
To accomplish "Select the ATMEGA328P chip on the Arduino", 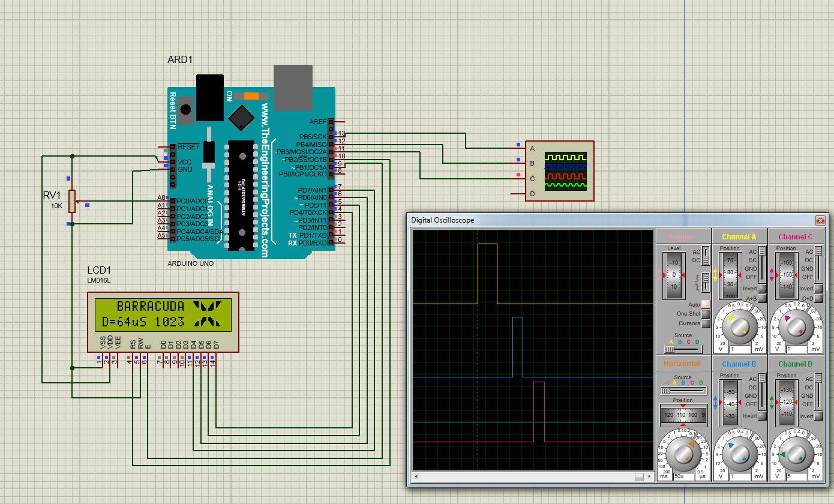I will coord(242,195).
